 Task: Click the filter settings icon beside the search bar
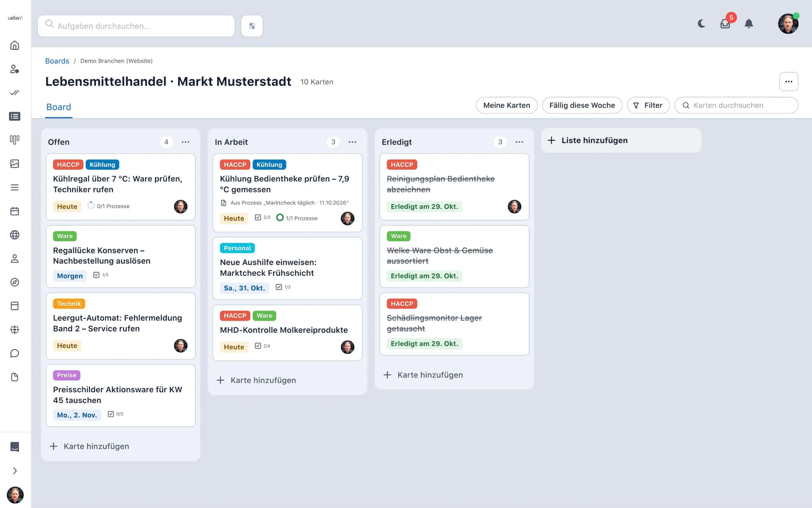click(x=252, y=26)
